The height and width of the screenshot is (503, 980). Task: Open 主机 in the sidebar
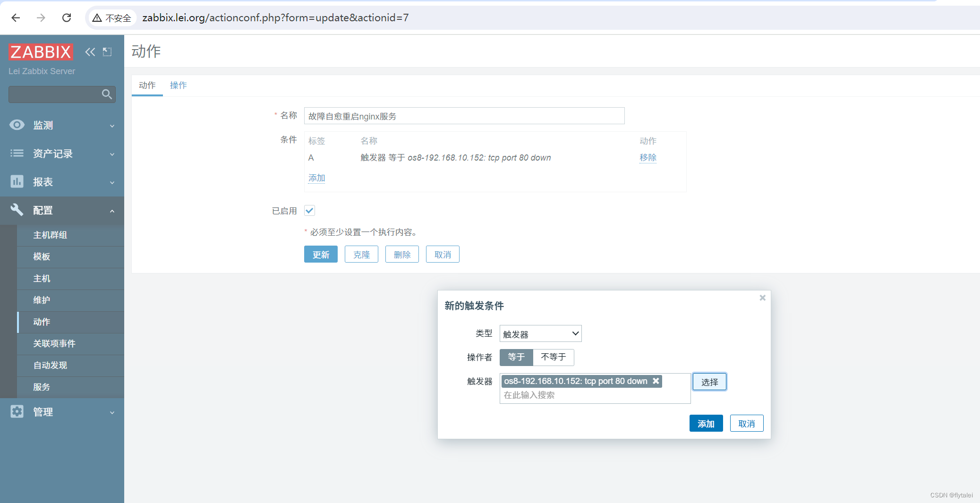70,278
